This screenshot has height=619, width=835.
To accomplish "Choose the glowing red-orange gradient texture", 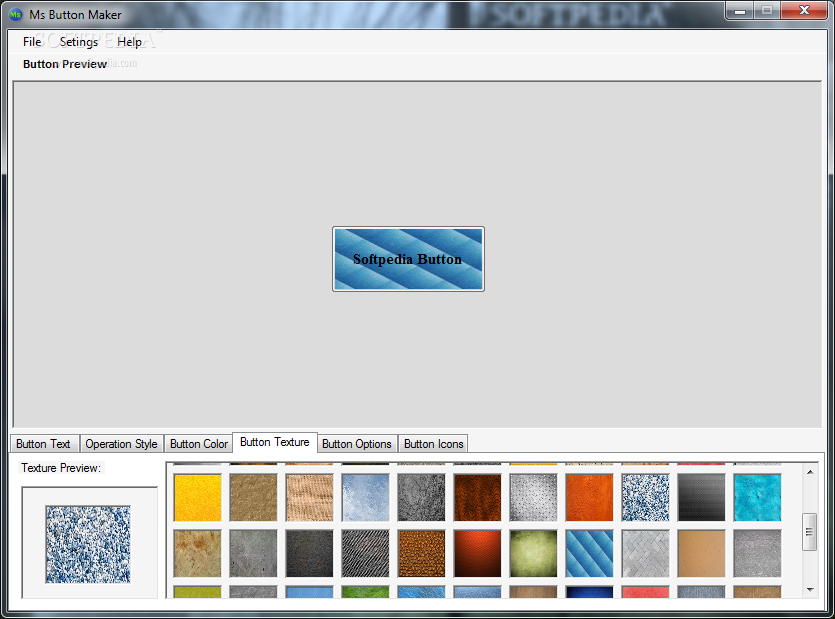I will [478, 553].
